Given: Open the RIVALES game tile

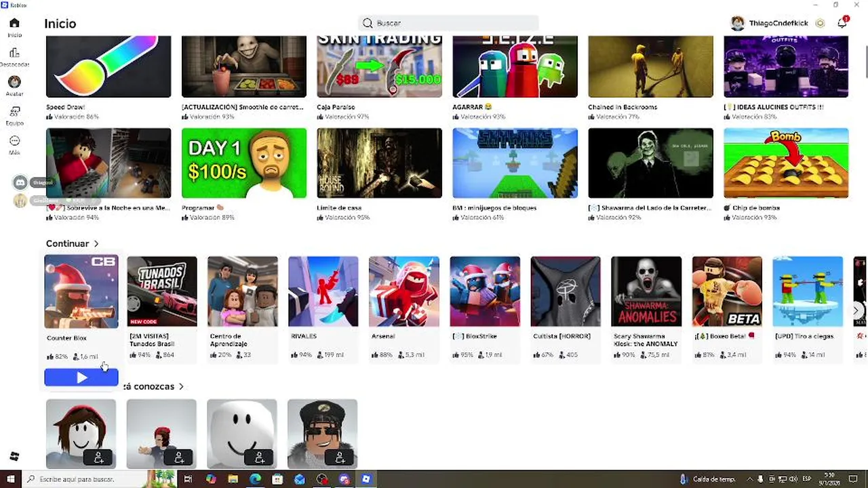Looking at the screenshot, I should (x=323, y=291).
